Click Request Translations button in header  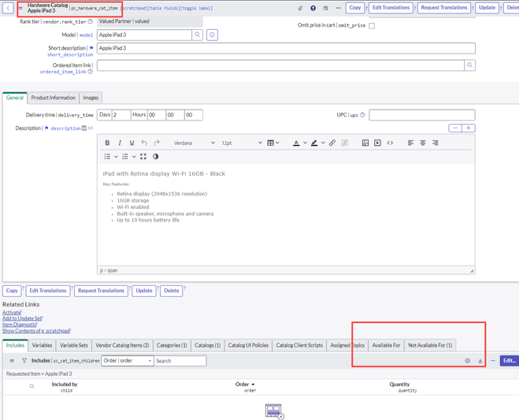(444, 8)
